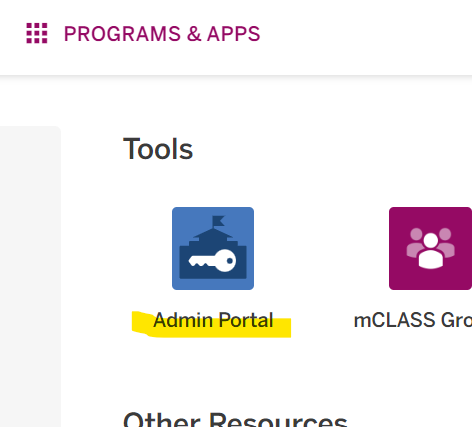The height and width of the screenshot is (427, 472).
Task: Open the nine-square grid apps icon
Action: (x=37, y=33)
